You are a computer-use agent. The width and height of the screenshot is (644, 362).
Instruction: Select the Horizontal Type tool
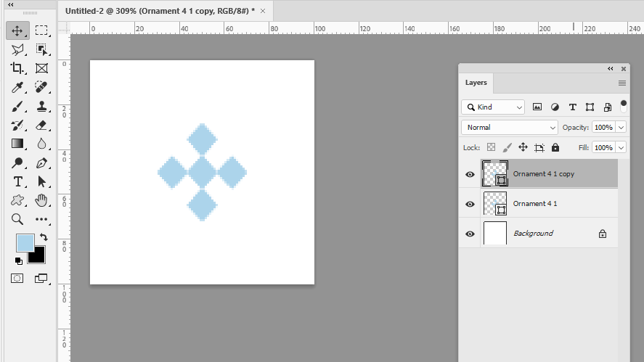click(17, 181)
